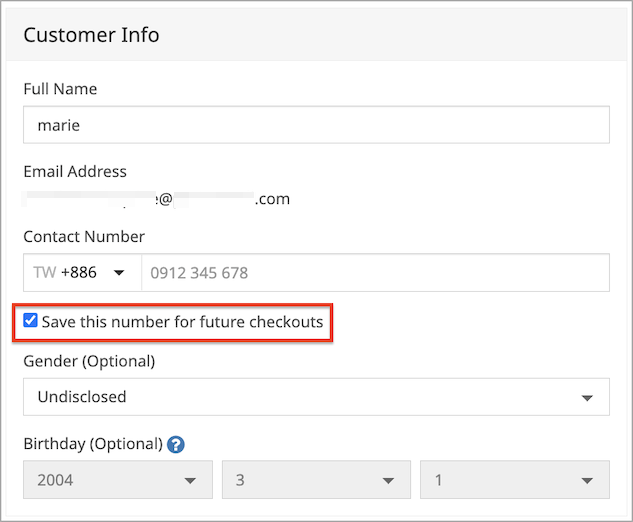This screenshot has height=522, width=633.
Task: Click the Customer Info heading text
Action: 91,35
